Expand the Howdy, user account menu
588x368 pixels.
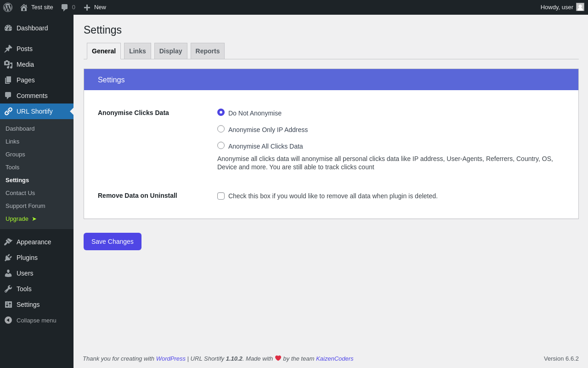click(x=557, y=7)
